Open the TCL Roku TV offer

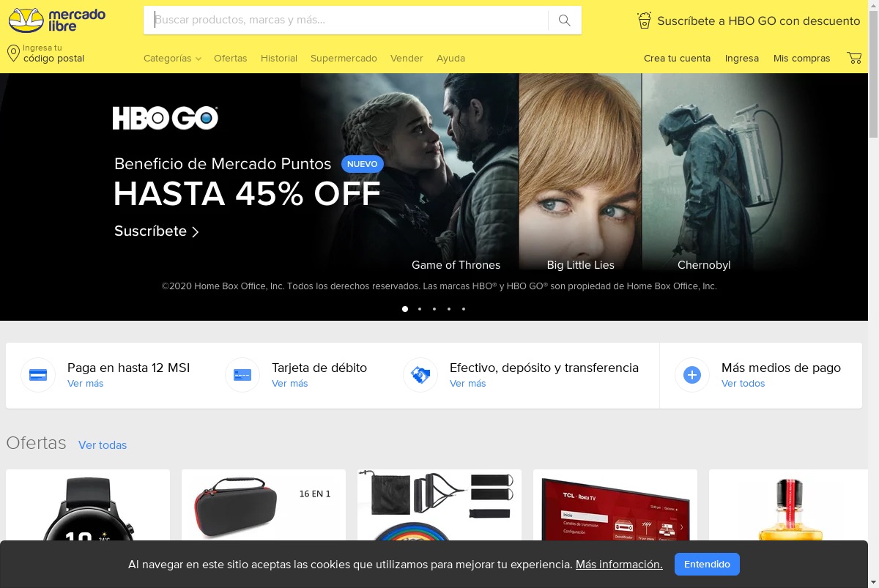[615, 505]
